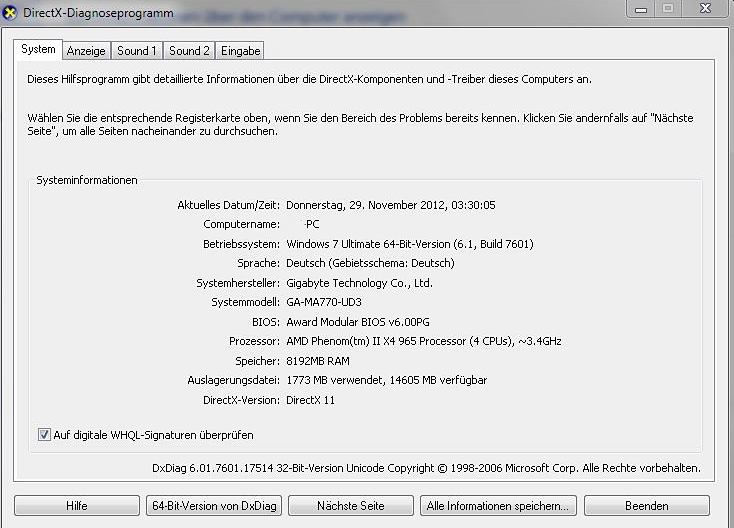Click the Systemmodell value 'GA-MA770-UD3'
The image size is (734, 528).
coord(324,302)
